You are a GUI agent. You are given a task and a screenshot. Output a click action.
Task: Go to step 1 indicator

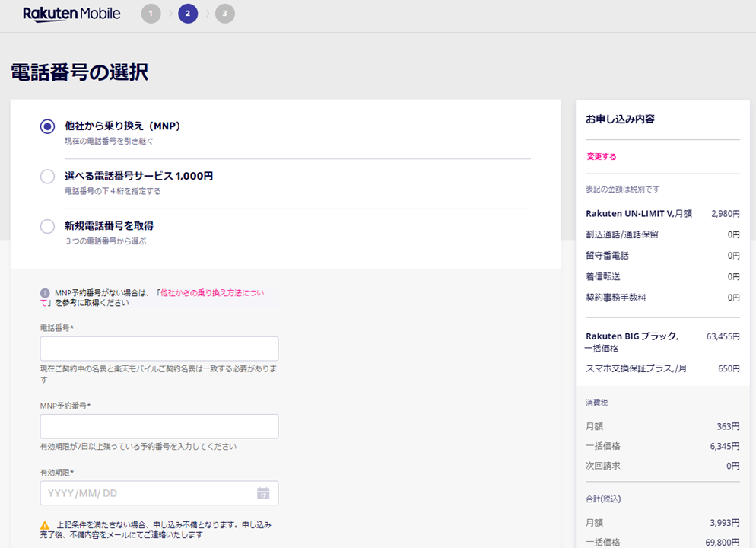point(151,14)
